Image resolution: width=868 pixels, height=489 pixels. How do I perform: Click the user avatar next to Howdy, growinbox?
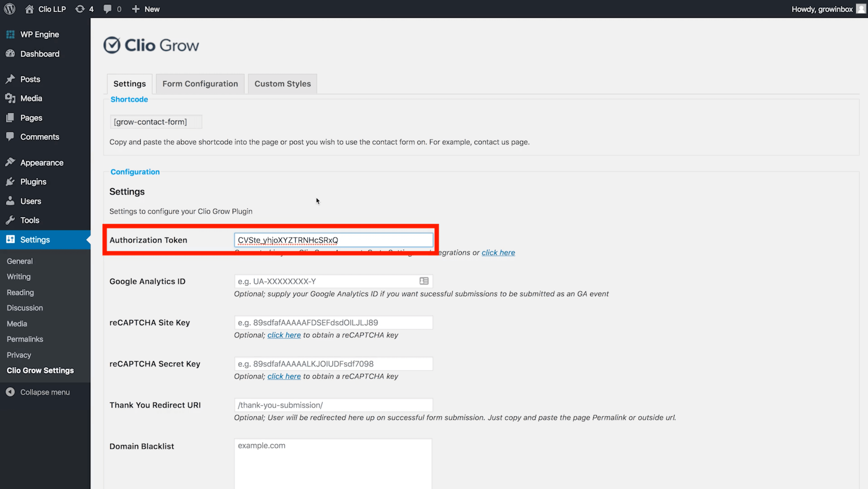pyautogui.click(x=861, y=9)
